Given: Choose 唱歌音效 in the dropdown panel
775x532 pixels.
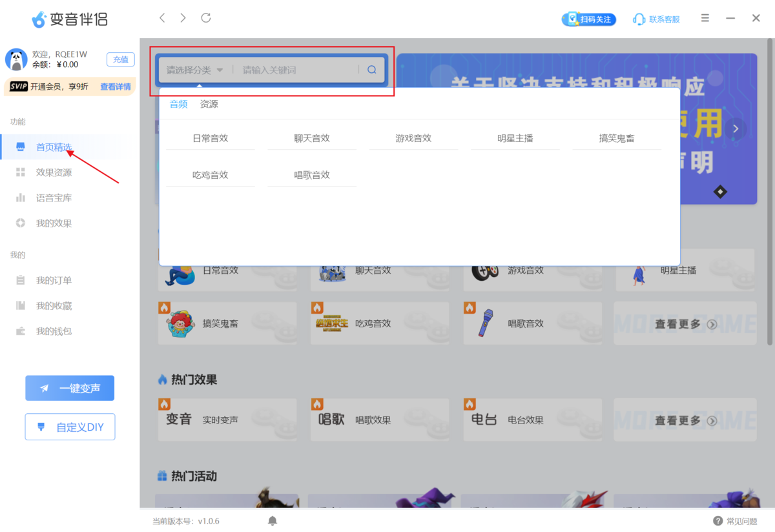Looking at the screenshot, I should pos(312,175).
